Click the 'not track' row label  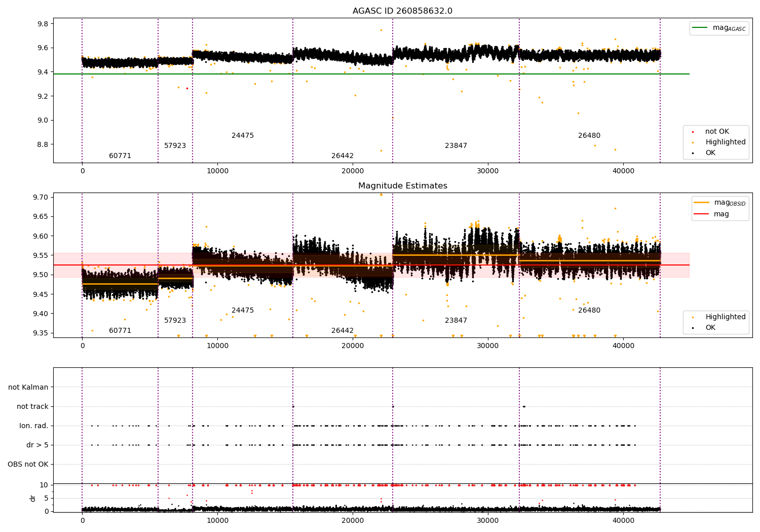(32, 406)
